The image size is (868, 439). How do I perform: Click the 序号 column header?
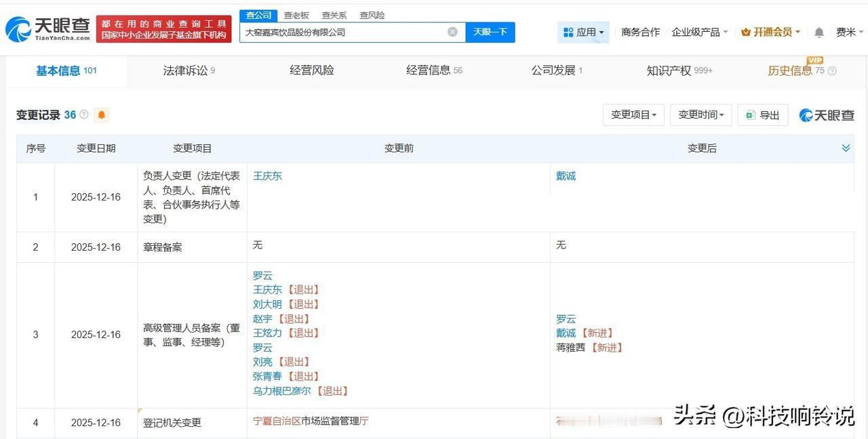tap(35, 148)
